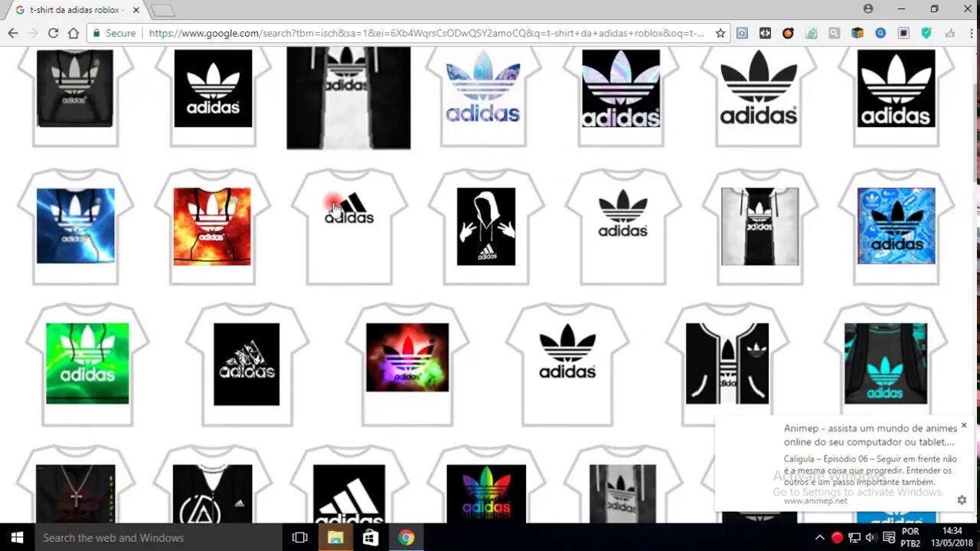
Task: Bookmark this page with the star
Action: pyautogui.click(x=720, y=33)
